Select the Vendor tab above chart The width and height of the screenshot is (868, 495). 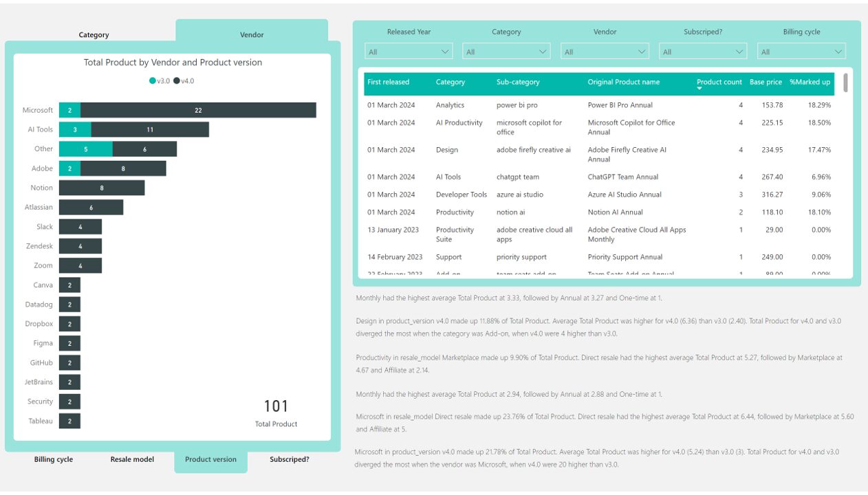point(252,34)
